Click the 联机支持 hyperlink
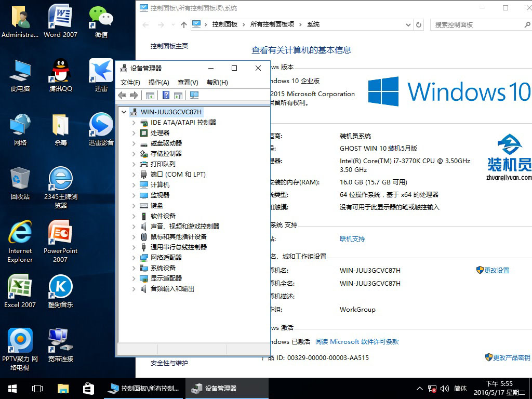 pos(352,239)
